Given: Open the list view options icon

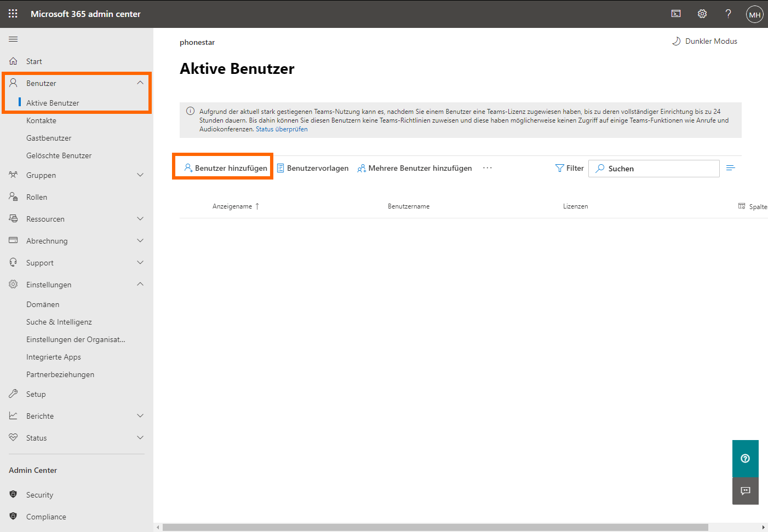Looking at the screenshot, I should [730, 168].
